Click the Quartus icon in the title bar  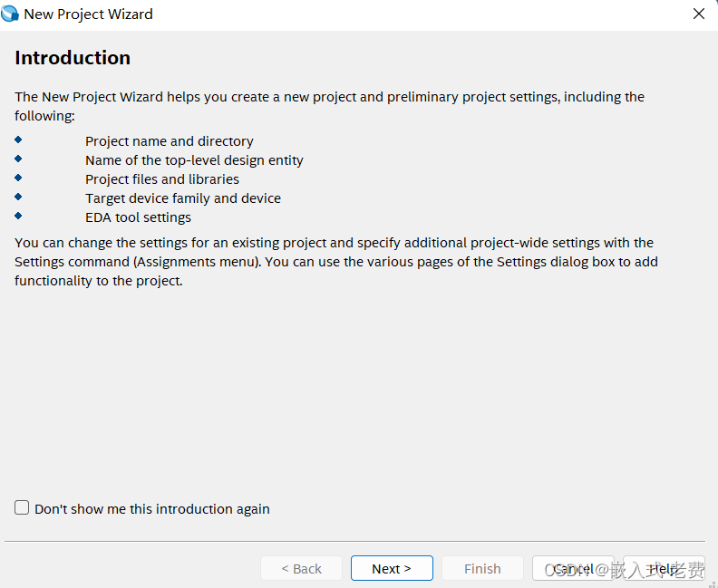click(11, 14)
